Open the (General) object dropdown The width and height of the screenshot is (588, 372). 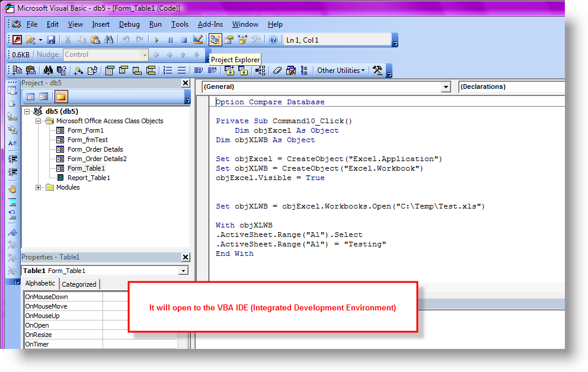coord(446,87)
